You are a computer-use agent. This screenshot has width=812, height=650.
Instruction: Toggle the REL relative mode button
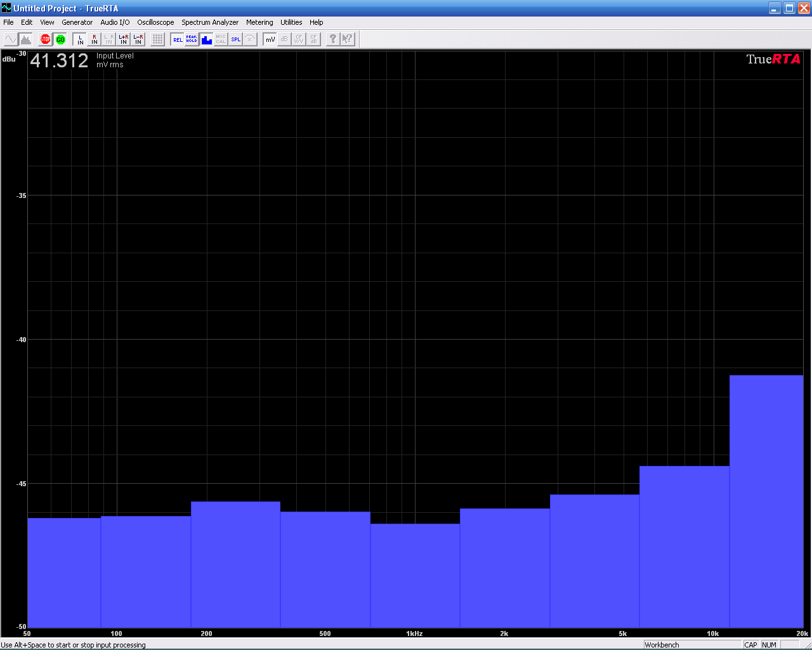pyautogui.click(x=178, y=39)
